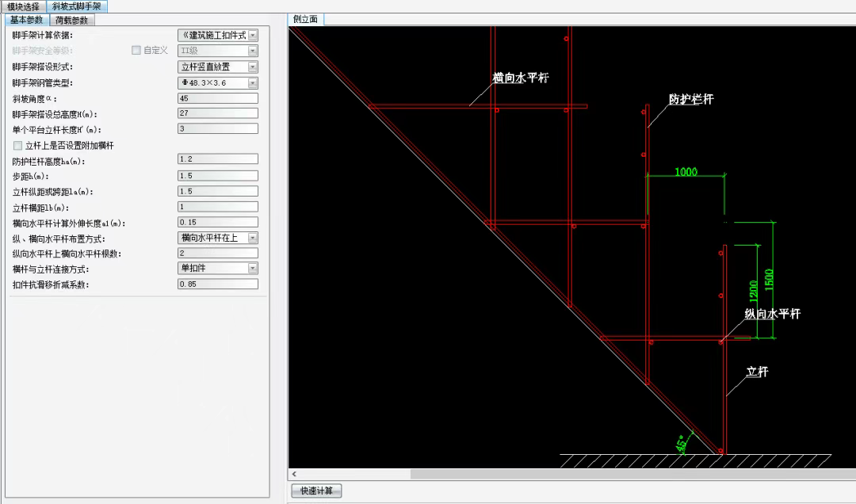Open the 荷载参数 tab
The width and height of the screenshot is (856, 504).
pyautogui.click(x=72, y=20)
